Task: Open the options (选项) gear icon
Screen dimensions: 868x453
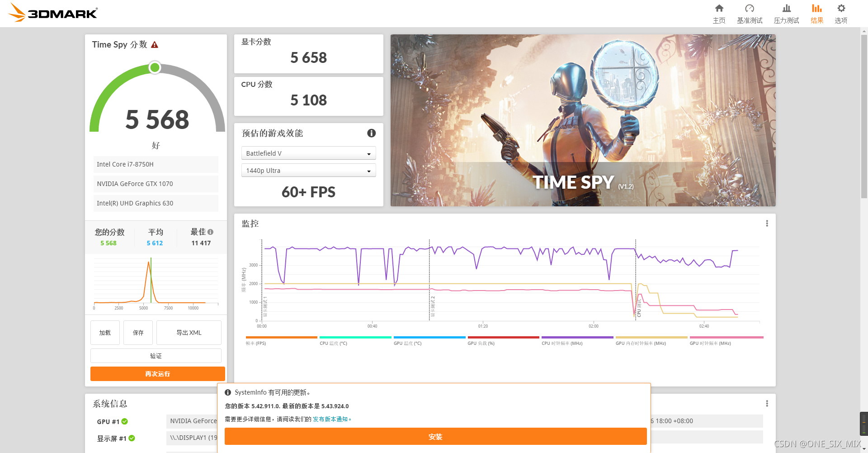Action: 841,9
